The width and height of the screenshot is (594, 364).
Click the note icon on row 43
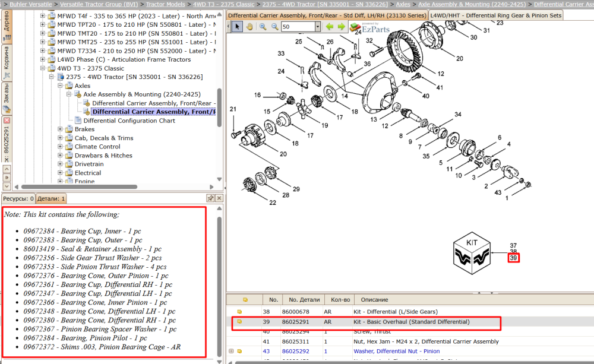pos(239,351)
